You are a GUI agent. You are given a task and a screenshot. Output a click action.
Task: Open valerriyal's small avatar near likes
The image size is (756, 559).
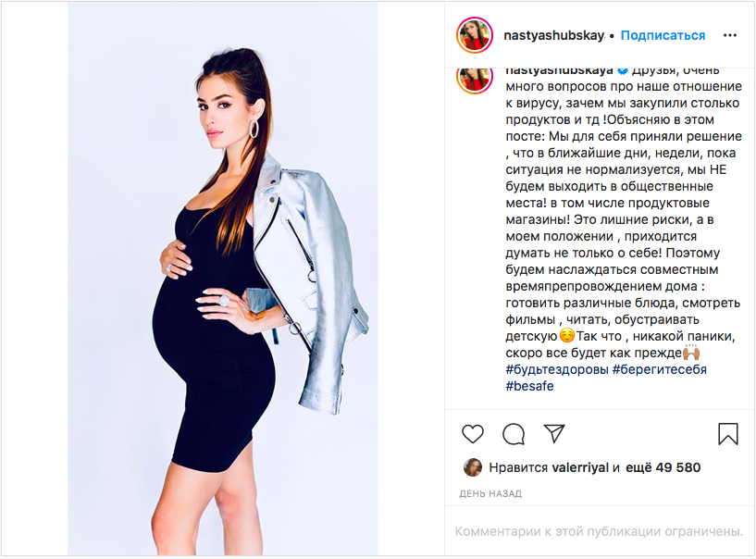tap(473, 467)
